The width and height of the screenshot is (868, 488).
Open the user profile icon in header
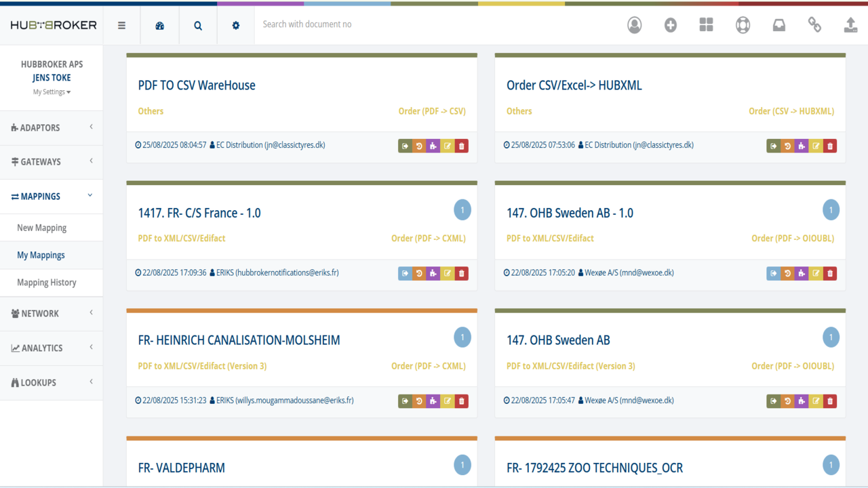point(634,25)
